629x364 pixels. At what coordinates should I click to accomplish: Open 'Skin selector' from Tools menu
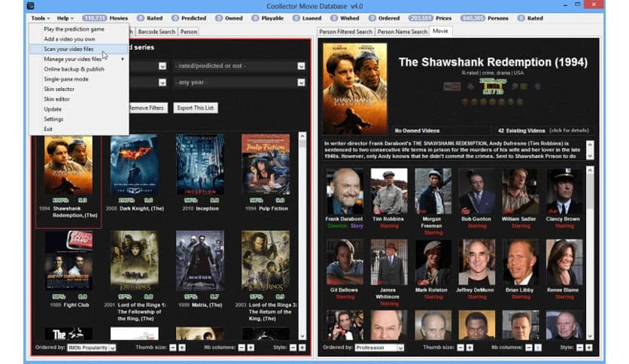pyautogui.click(x=79, y=89)
